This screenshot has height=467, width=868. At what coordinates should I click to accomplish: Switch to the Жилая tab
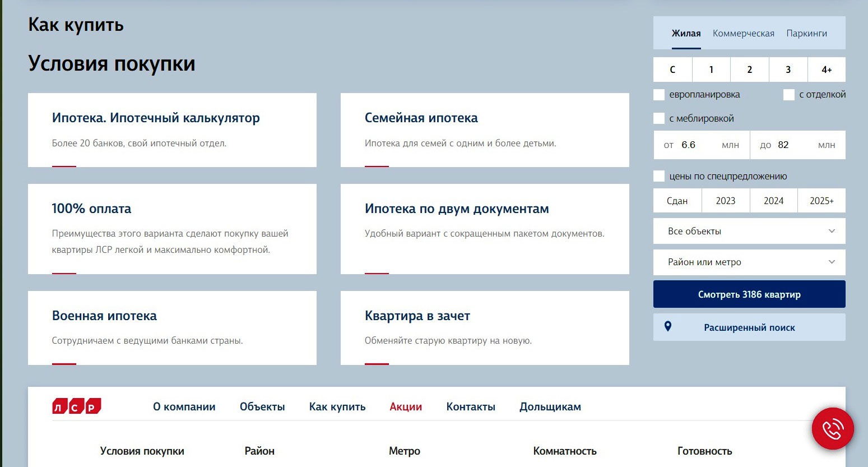(x=686, y=34)
